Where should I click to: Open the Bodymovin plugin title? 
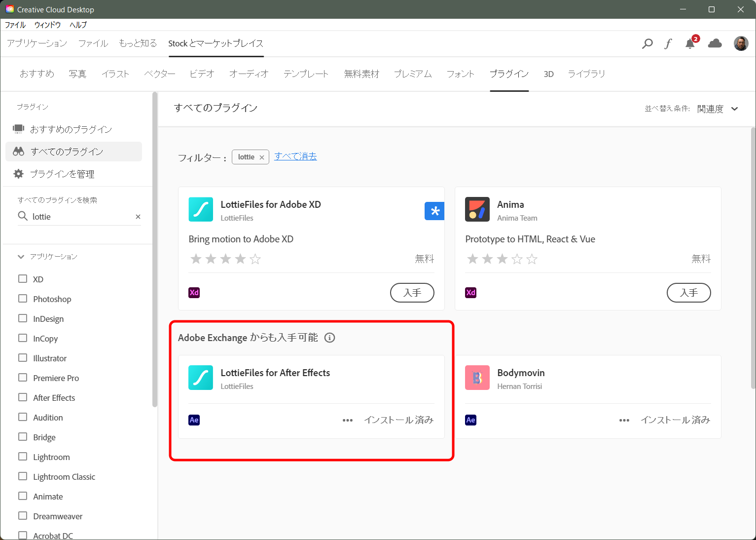pyautogui.click(x=521, y=373)
